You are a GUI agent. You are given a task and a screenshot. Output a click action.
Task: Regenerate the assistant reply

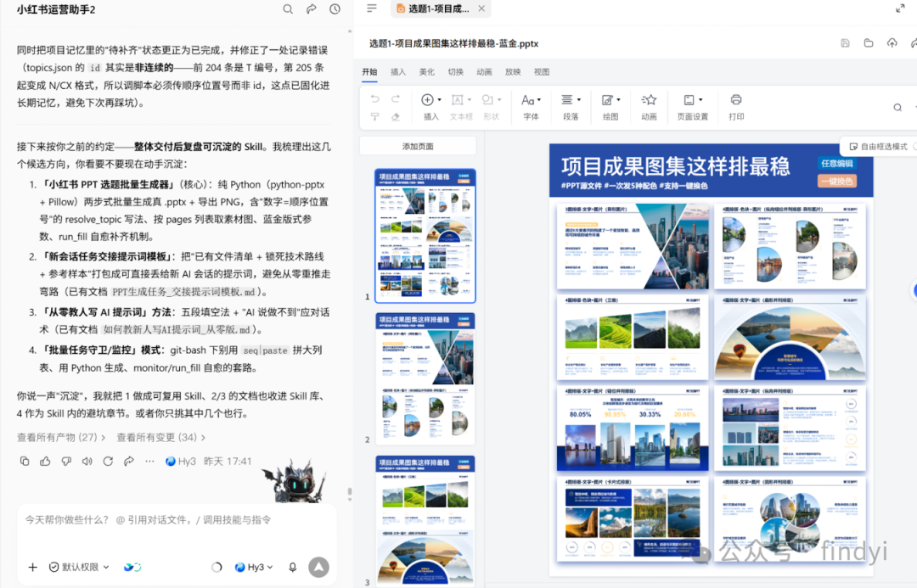coord(108,462)
